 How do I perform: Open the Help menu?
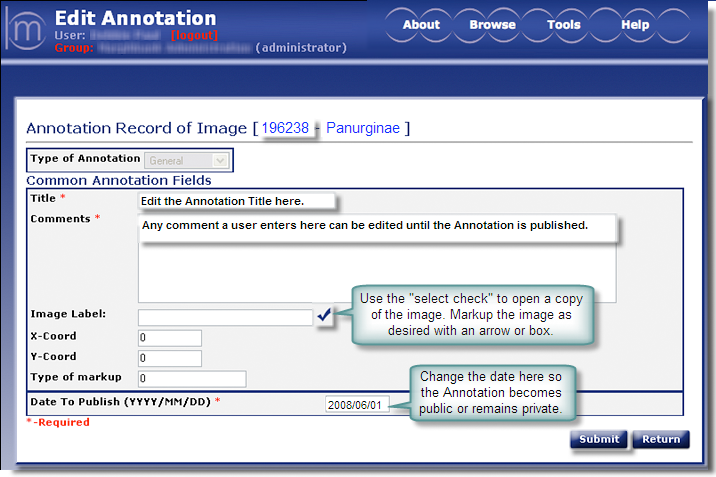tap(635, 25)
